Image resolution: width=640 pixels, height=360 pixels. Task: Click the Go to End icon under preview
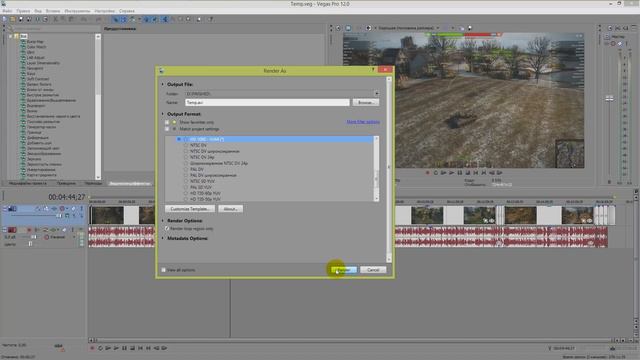pyautogui.click(x=484, y=173)
